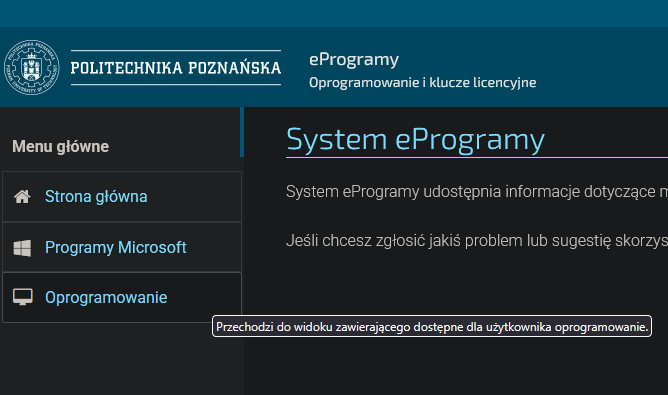Image resolution: width=668 pixels, height=395 pixels.
Task: Click the Politechnika Poznańska round emblem logo
Action: coord(32,67)
